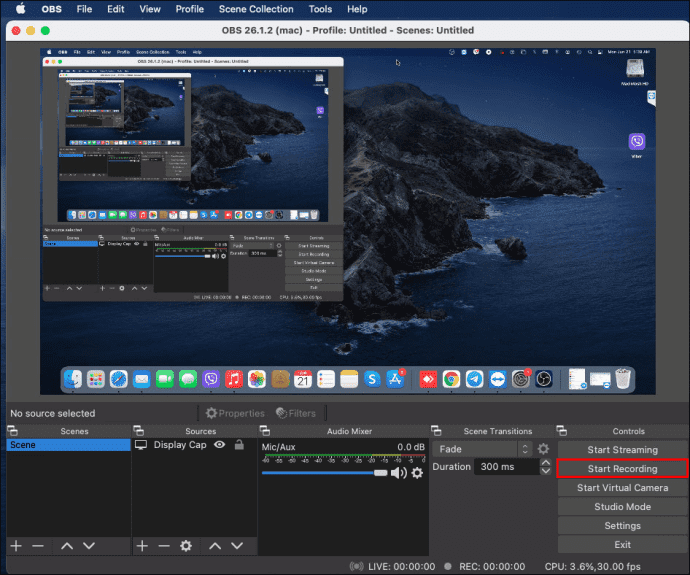
Task: Open the Help menu
Action: click(x=357, y=9)
